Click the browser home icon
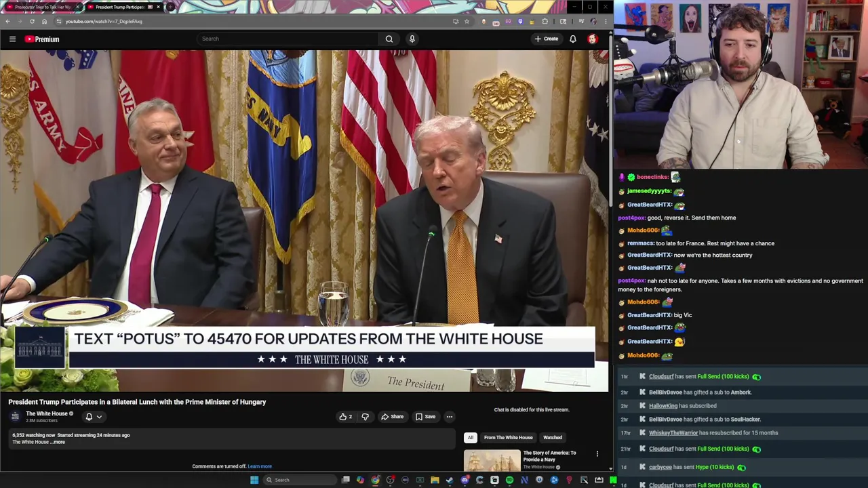Screen dimensions: 868x488 pyautogui.click(x=44, y=21)
